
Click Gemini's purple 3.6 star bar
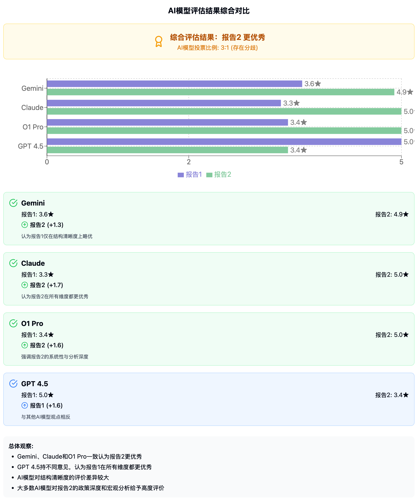175,84
